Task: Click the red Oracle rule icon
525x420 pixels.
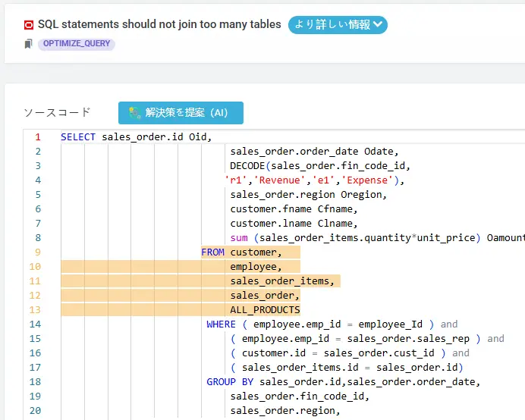Action: (29, 25)
